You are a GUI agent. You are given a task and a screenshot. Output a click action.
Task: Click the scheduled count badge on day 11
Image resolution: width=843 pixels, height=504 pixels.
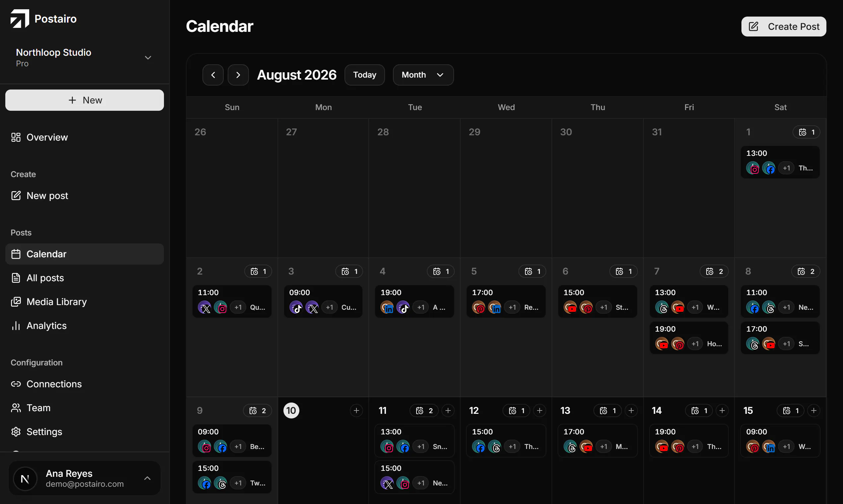424,410
